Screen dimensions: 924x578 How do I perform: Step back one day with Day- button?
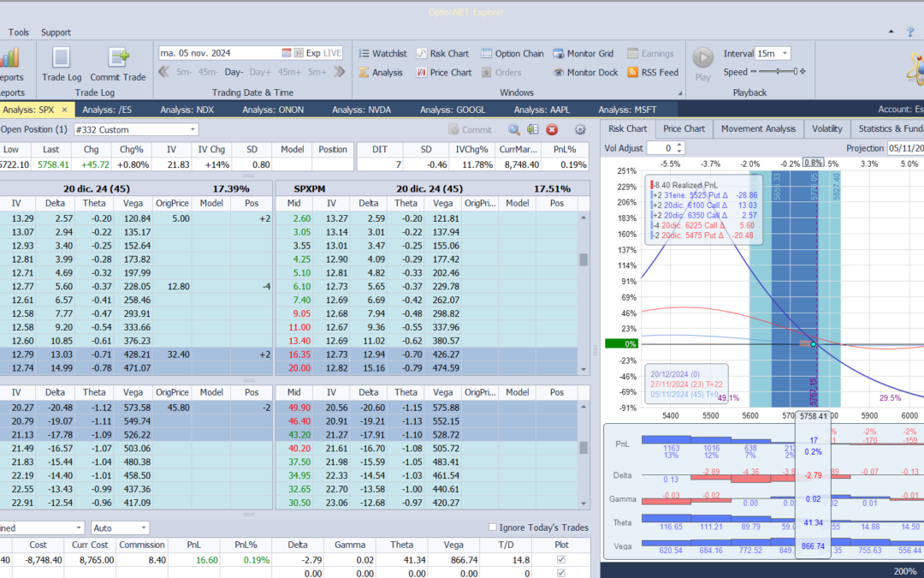[x=234, y=73]
